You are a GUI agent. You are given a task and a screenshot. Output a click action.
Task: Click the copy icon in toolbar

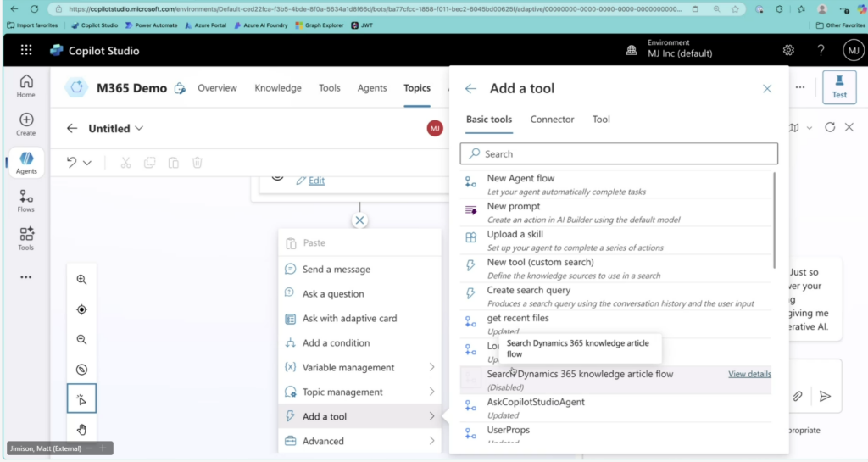click(149, 162)
